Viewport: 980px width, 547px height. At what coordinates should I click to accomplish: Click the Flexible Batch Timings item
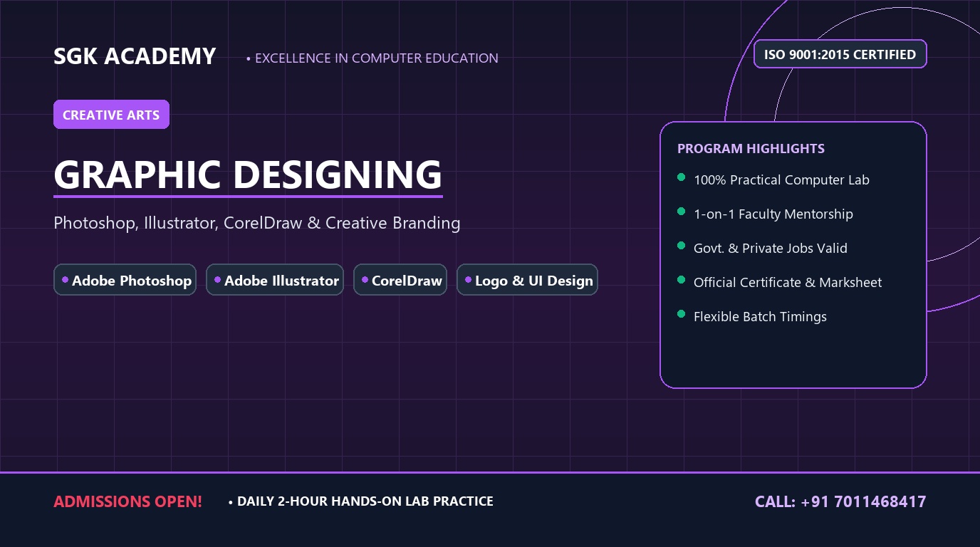pyautogui.click(x=752, y=317)
